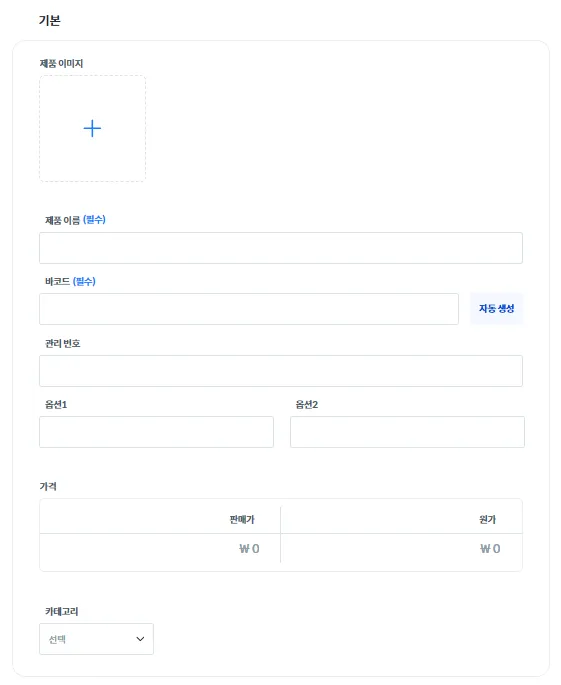Click the 원가 column header
This screenshot has height=685, width=561.
[x=487, y=519]
